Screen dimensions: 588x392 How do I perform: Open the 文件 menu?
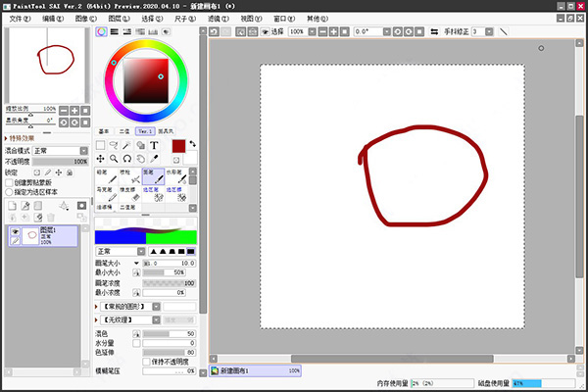coord(20,19)
